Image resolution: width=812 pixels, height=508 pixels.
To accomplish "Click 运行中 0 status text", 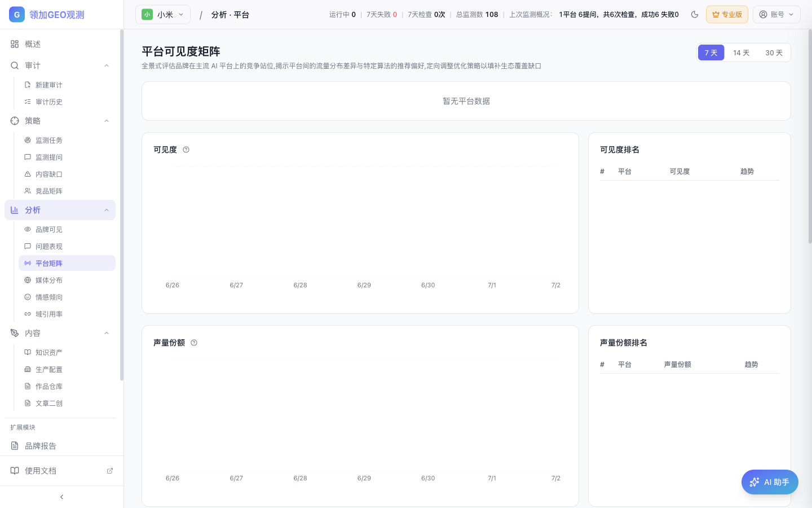I will click(342, 15).
